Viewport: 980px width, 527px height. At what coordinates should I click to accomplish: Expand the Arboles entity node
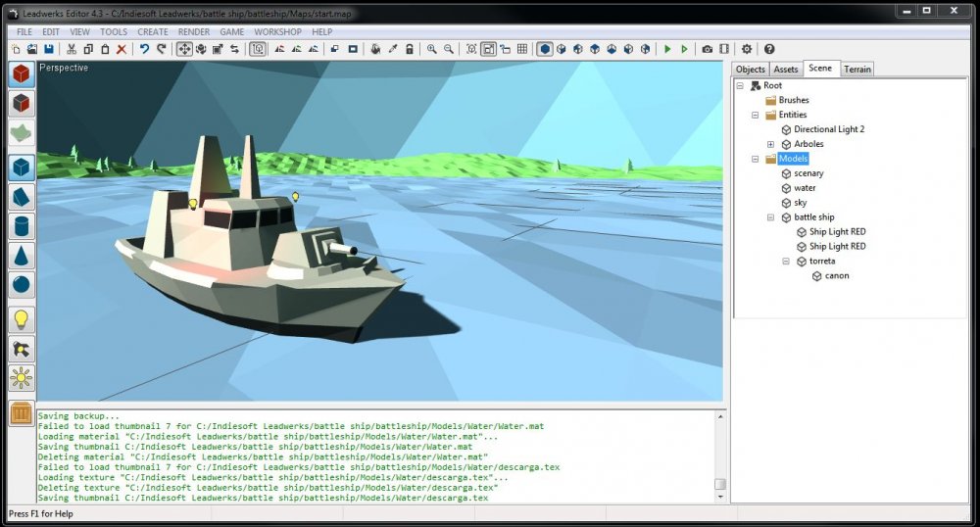pos(770,144)
